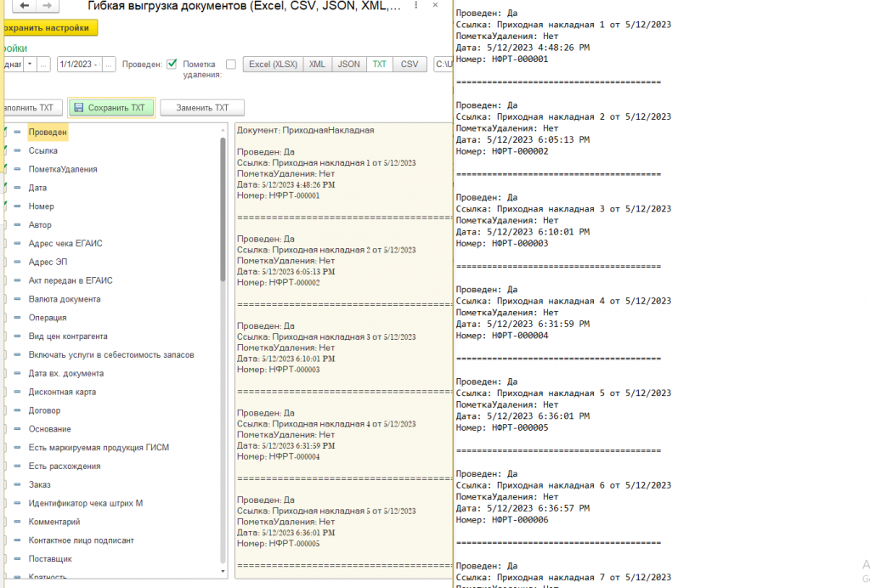Click 'Дата: 5/12/2023 6:36:57 PM' in right text window

[523, 508]
